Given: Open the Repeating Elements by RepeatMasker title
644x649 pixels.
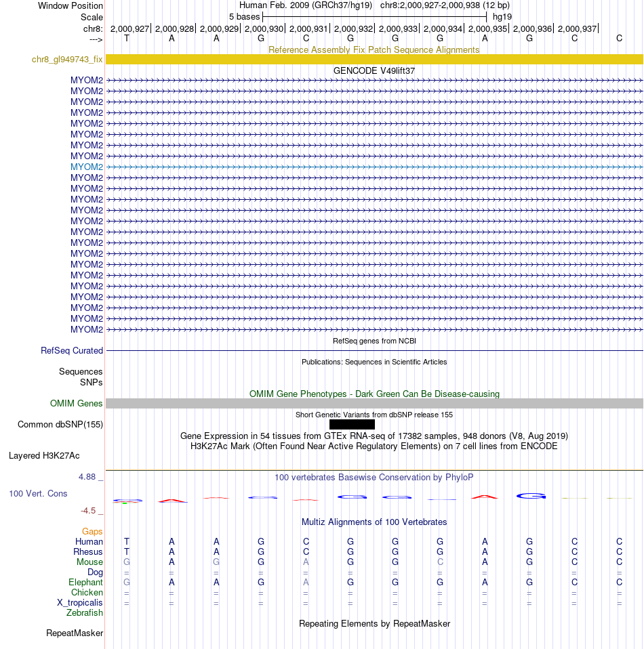Looking at the screenshot, I should pyautogui.click(x=374, y=624).
